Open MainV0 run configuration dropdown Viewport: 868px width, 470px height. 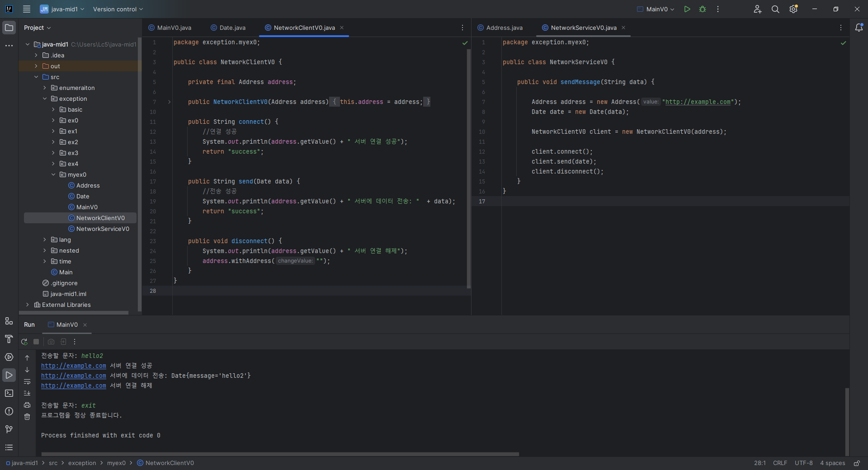click(656, 9)
